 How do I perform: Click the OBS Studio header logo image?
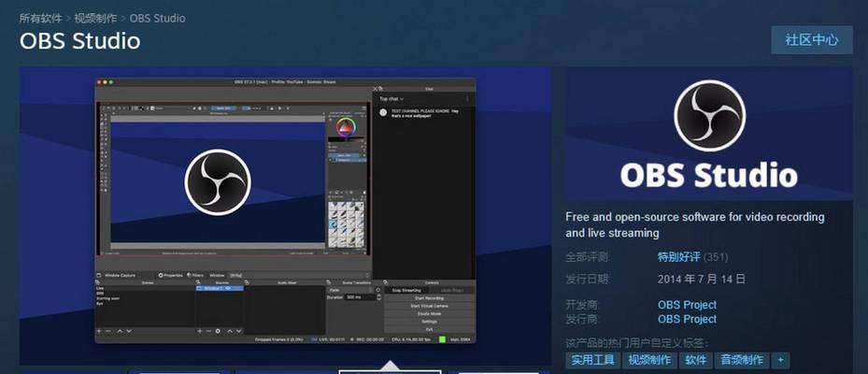709,134
